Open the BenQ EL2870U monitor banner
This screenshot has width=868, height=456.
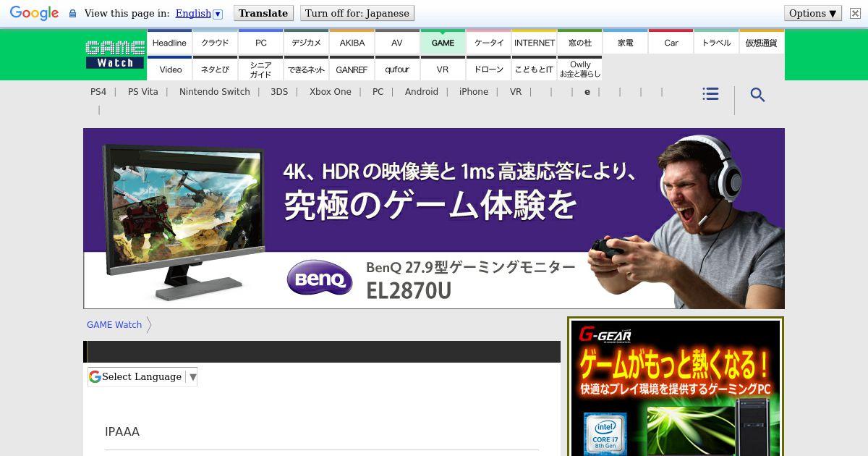[x=434, y=219]
